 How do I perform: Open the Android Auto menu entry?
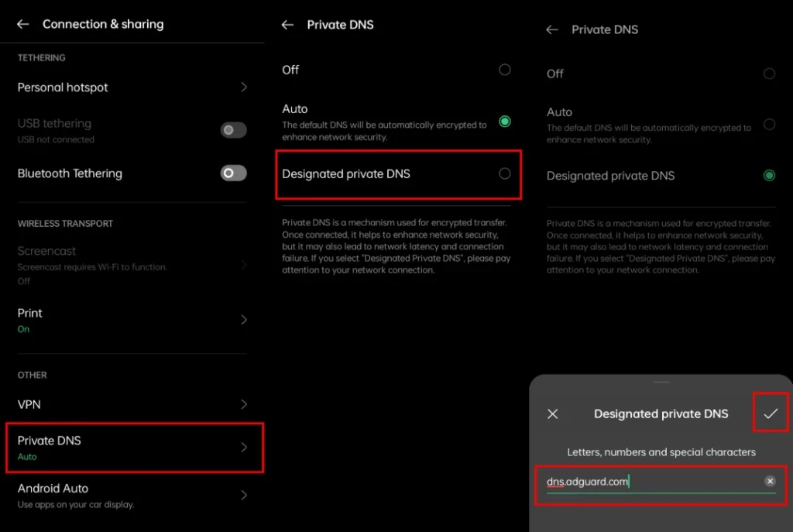(132, 495)
